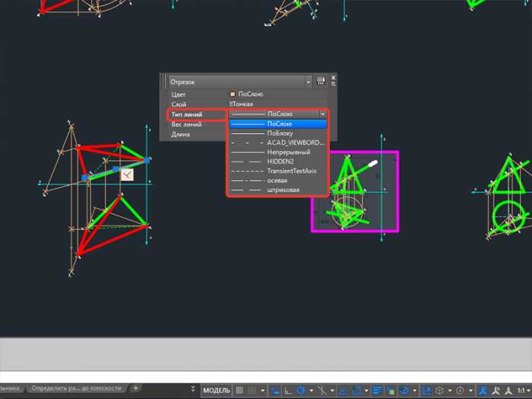This screenshot has height=399, width=532.
Task: Toggle ortho mode in status bar
Action: click(288, 390)
